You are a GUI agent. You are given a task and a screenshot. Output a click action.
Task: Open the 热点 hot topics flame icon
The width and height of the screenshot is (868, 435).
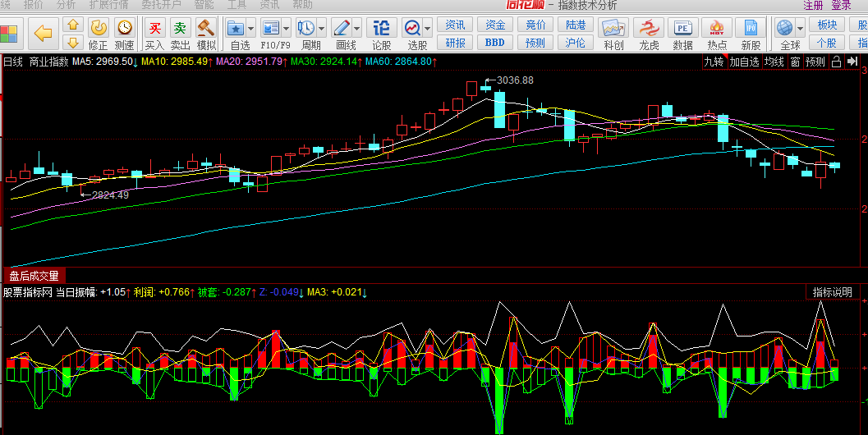717,34
